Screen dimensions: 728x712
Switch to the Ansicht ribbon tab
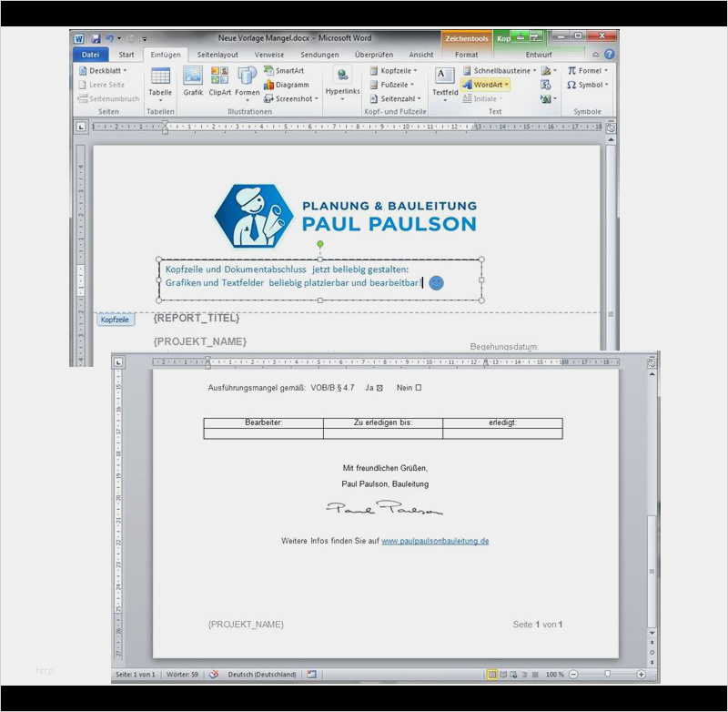(421, 55)
